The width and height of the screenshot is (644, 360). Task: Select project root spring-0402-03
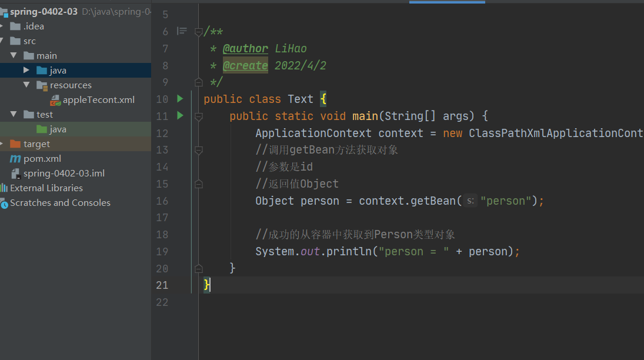point(44,12)
